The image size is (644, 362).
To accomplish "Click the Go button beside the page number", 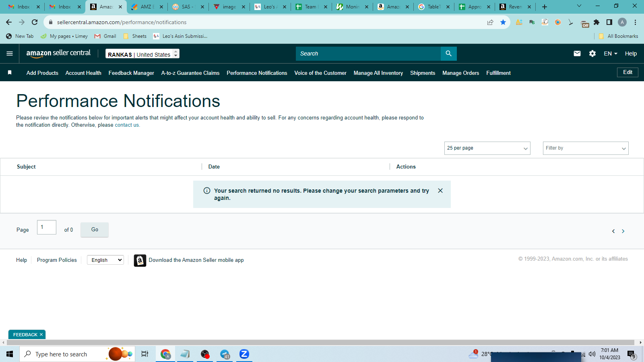I will pos(95,230).
